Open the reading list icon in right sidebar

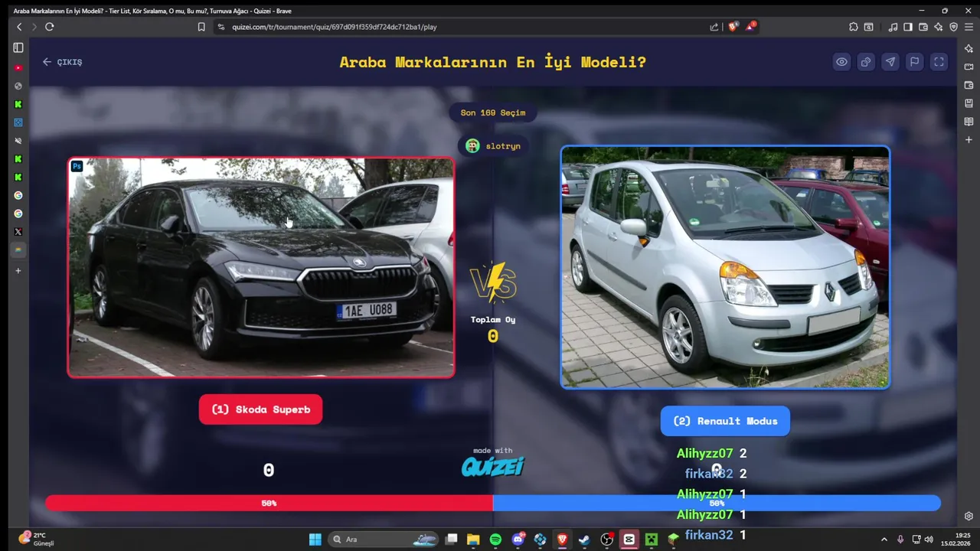[x=969, y=122]
